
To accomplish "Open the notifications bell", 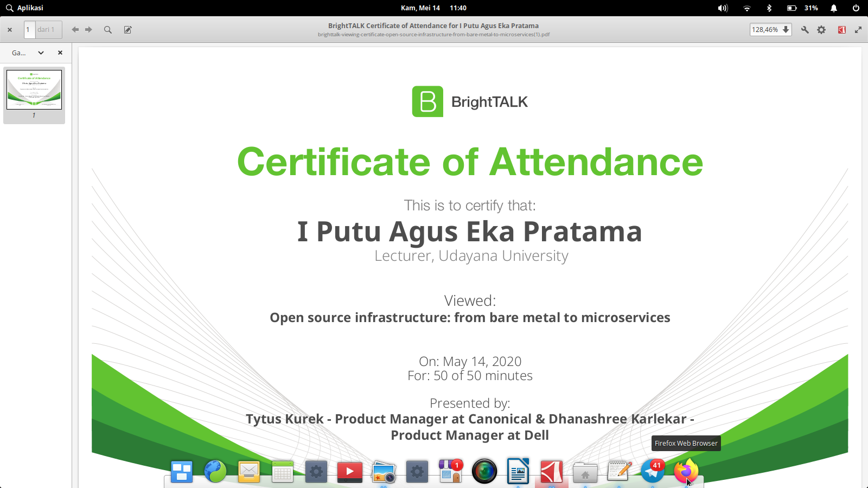I will (834, 8).
